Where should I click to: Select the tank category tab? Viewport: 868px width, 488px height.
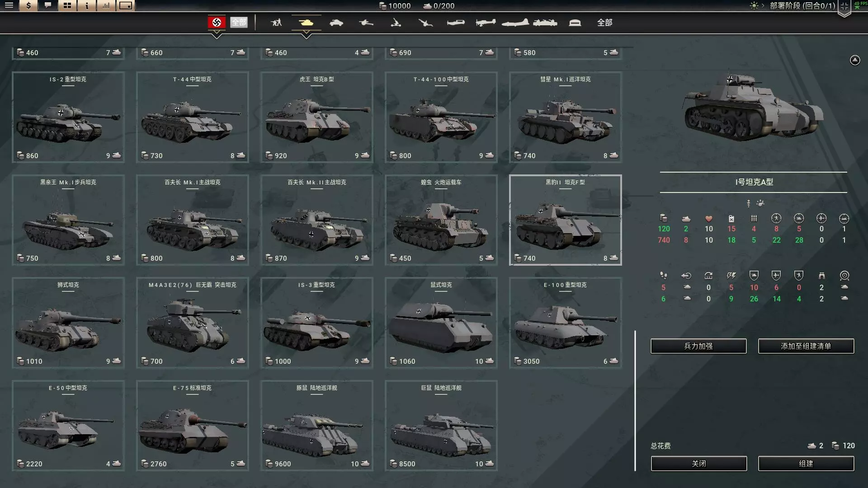306,23
